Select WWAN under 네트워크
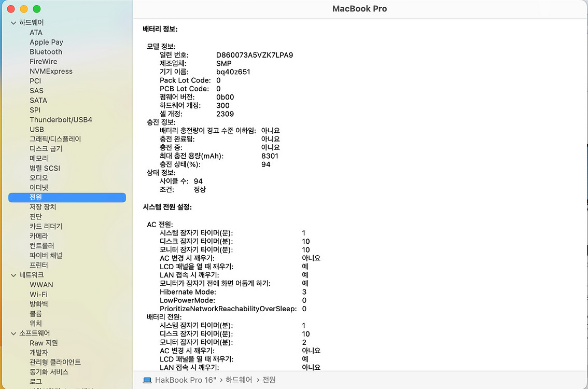Image resolution: width=588 pixels, height=389 pixels. 41,285
